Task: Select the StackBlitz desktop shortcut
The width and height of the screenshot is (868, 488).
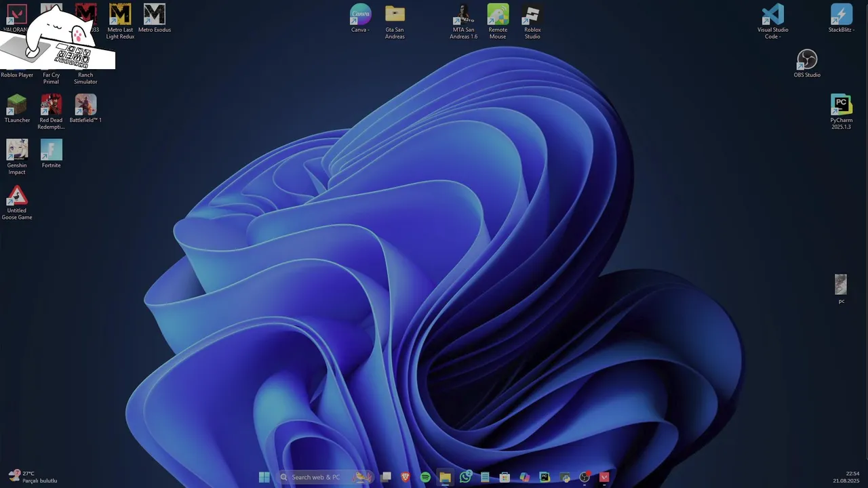Action: tap(841, 18)
